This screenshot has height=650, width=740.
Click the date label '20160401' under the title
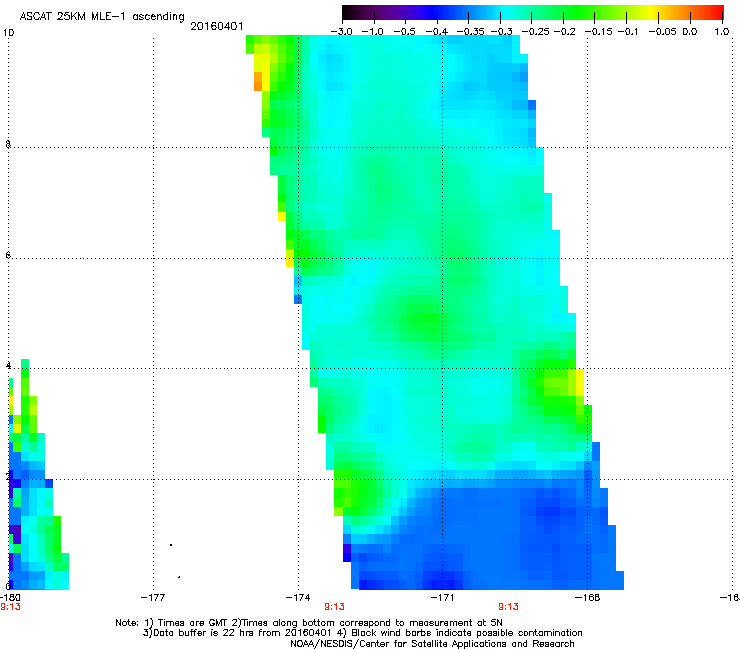[217, 27]
